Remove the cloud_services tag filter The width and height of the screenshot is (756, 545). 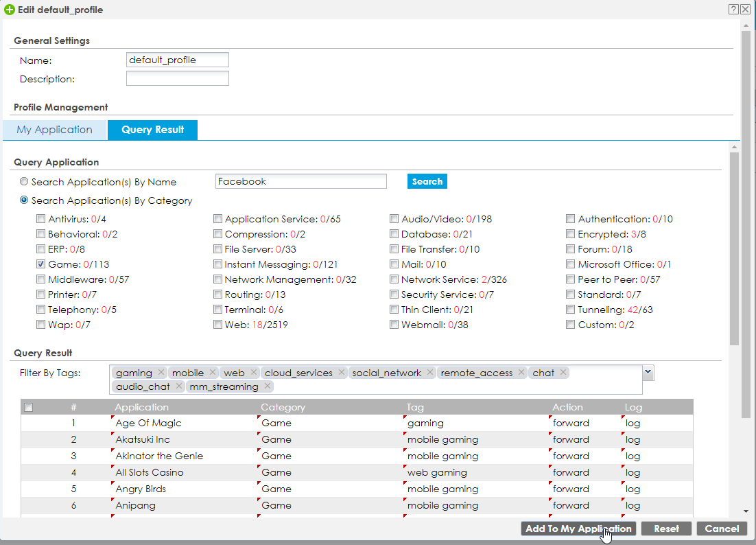pyautogui.click(x=341, y=373)
